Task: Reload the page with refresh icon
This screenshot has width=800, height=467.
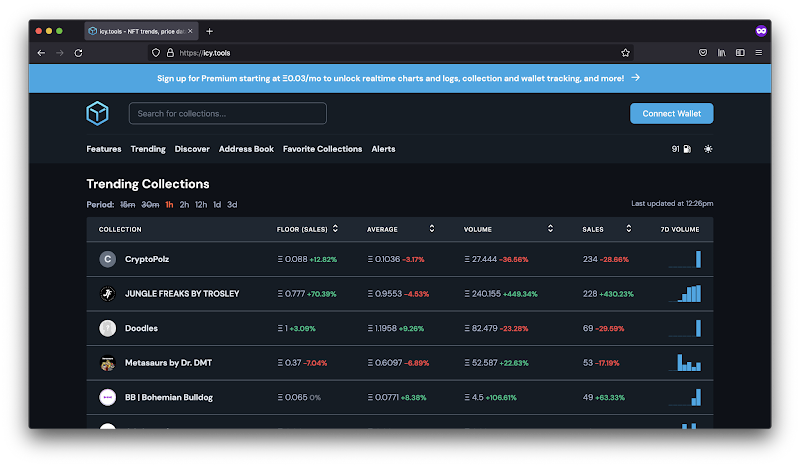Action: coord(78,53)
